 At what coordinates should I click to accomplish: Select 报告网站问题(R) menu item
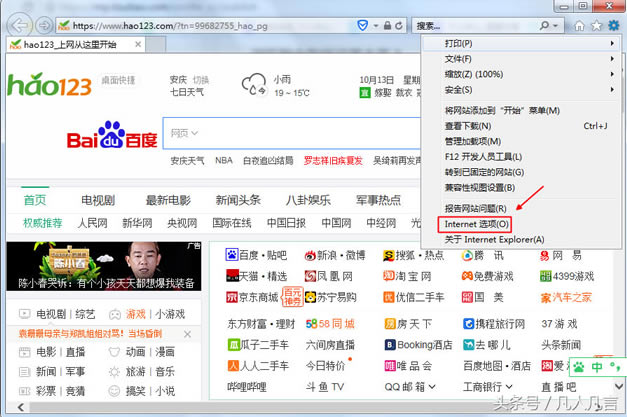click(x=521, y=208)
